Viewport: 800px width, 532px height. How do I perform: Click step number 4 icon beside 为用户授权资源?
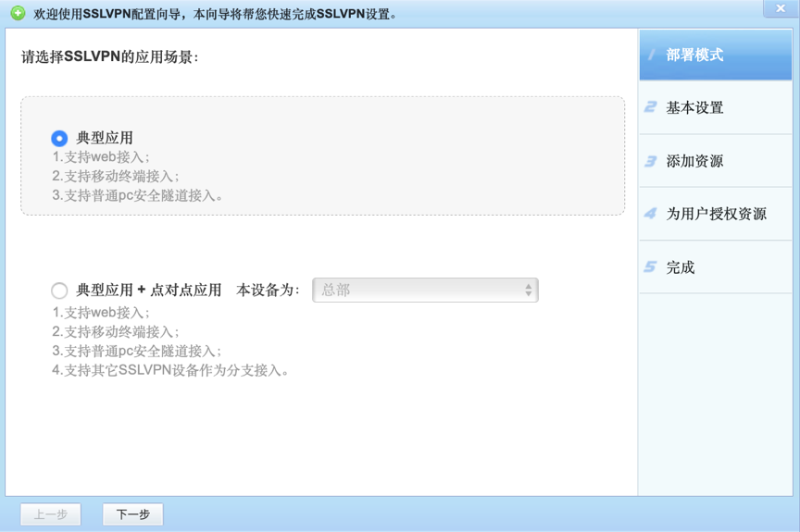pos(650,214)
